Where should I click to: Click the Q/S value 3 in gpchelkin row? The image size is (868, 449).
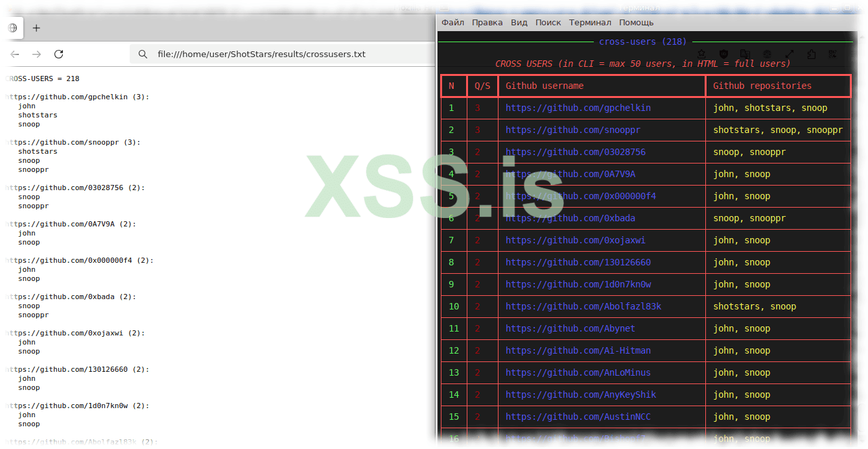coord(478,108)
